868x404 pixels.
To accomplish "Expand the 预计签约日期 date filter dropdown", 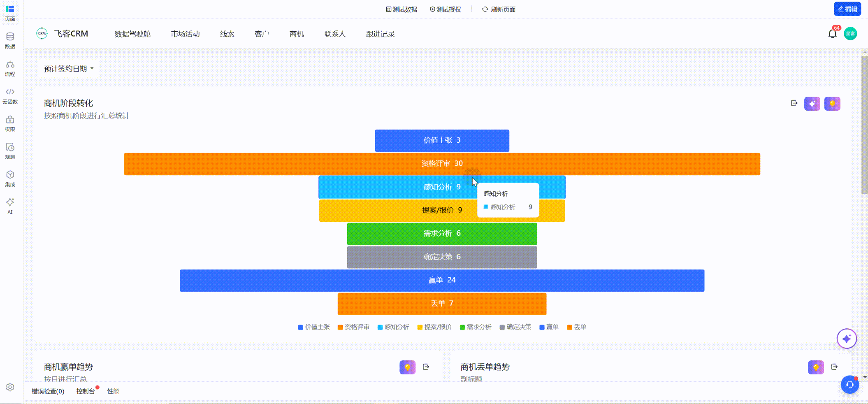I will pyautogui.click(x=69, y=69).
